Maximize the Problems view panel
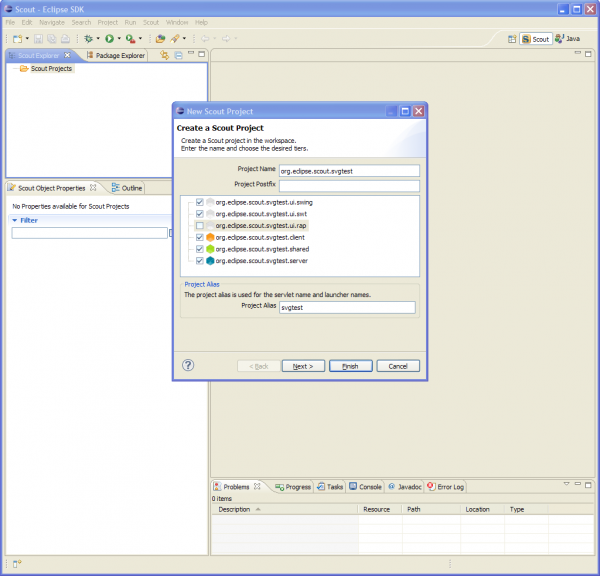 pyautogui.click(x=589, y=485)
